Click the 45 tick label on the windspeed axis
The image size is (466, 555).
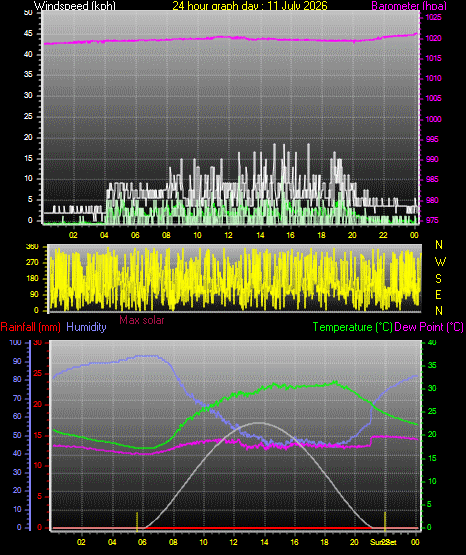click(28, 34)
